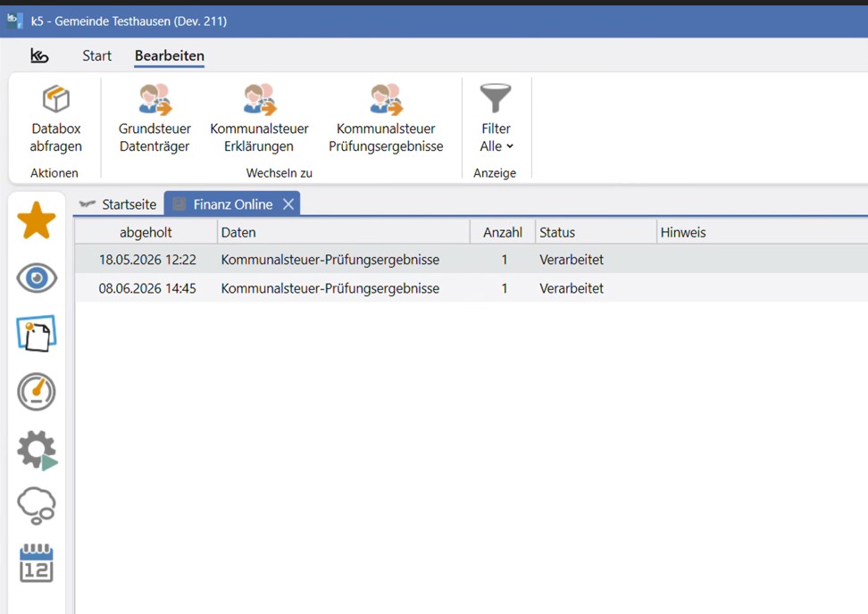Open the pinned notes sidebar icon
This screenshot has height=614, width=868.
pyautogui.click(x=37, y=334)
